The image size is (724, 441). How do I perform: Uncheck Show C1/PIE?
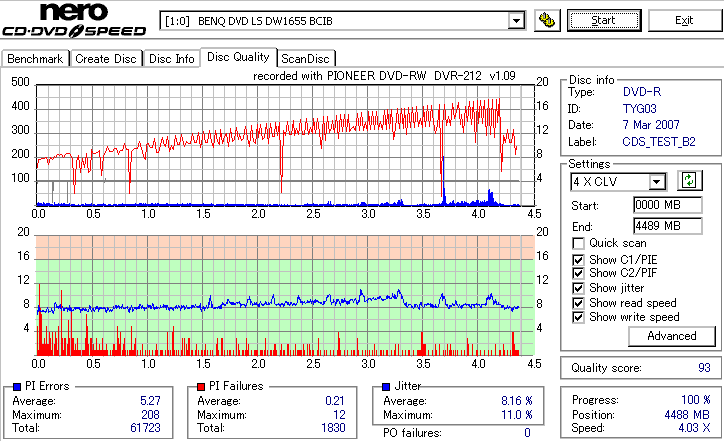point(578,260)
